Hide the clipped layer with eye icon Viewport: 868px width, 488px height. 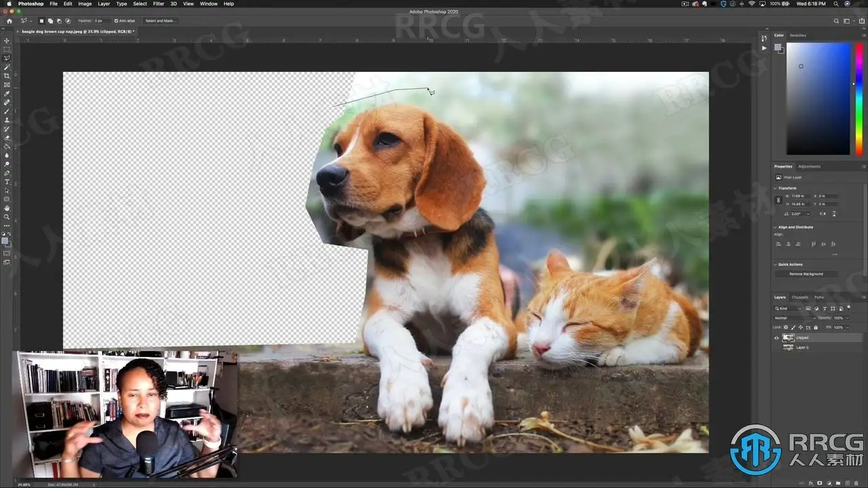(x=777, y=338)
